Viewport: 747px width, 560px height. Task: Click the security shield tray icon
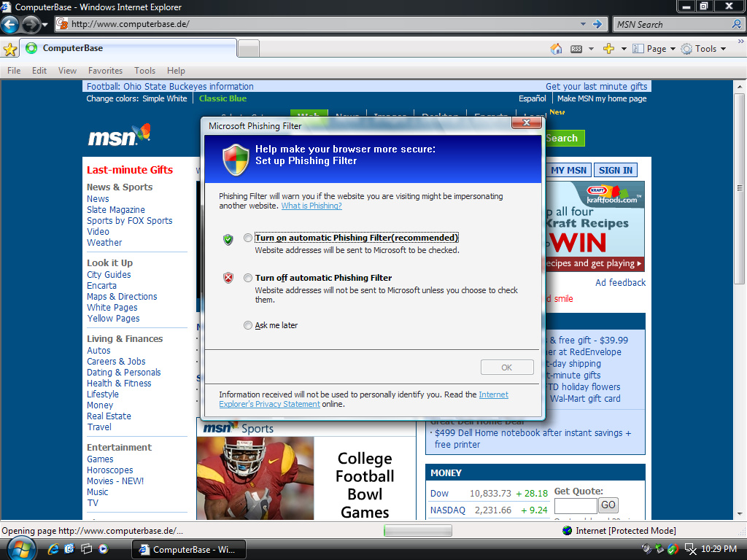pos(673,549)
